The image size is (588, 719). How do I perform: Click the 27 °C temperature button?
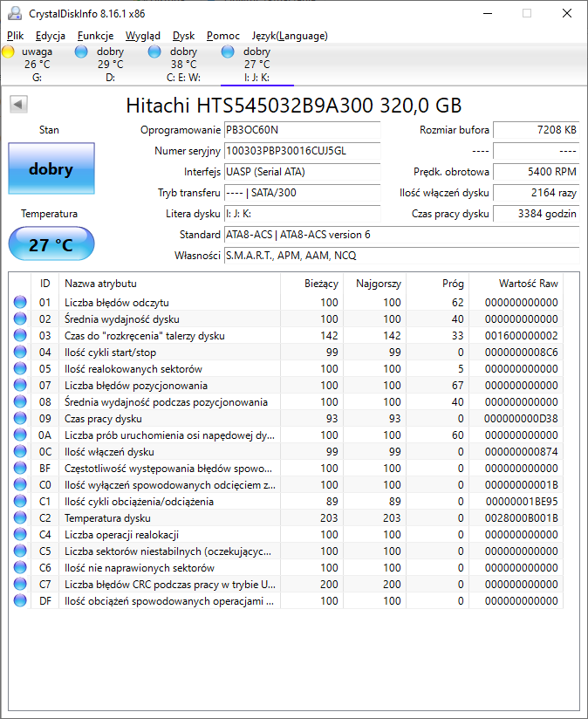pos(51,244)
